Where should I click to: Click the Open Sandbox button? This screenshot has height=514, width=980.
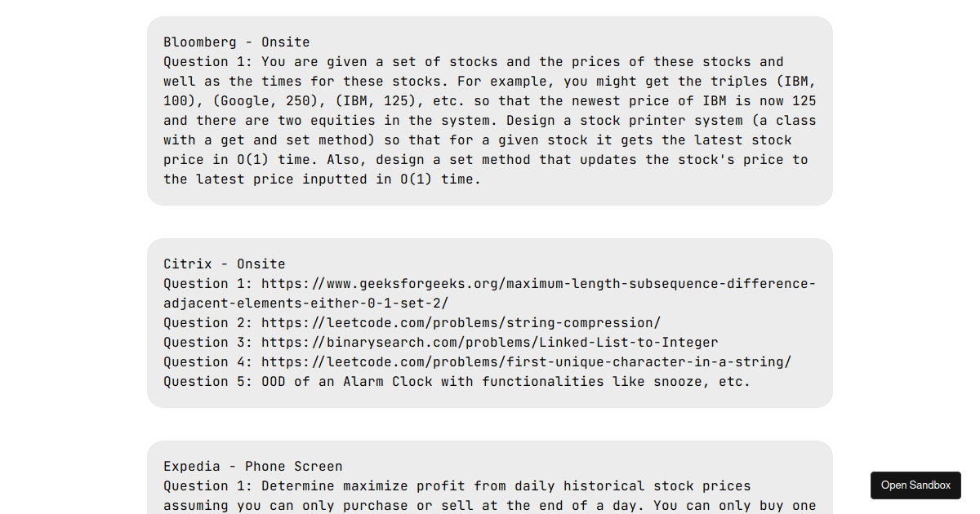point(915,485)
